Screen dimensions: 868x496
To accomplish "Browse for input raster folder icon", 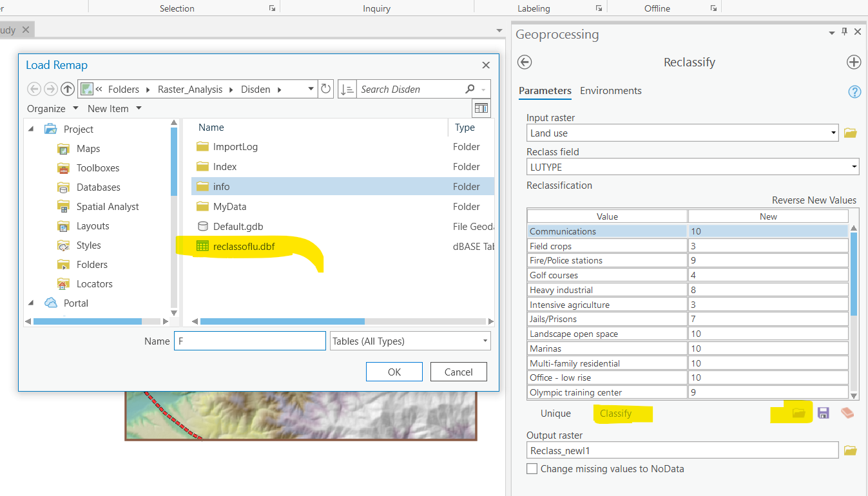I will (x=850, y=133).
